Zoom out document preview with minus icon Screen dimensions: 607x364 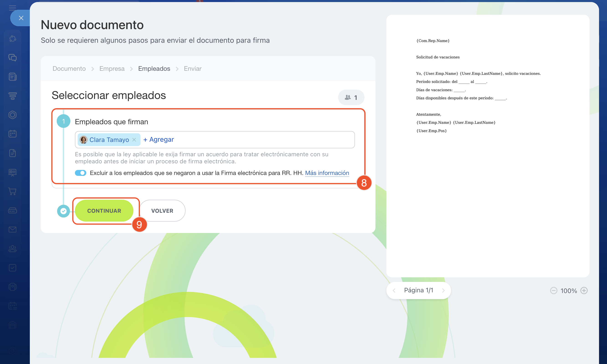pos(553,291)
